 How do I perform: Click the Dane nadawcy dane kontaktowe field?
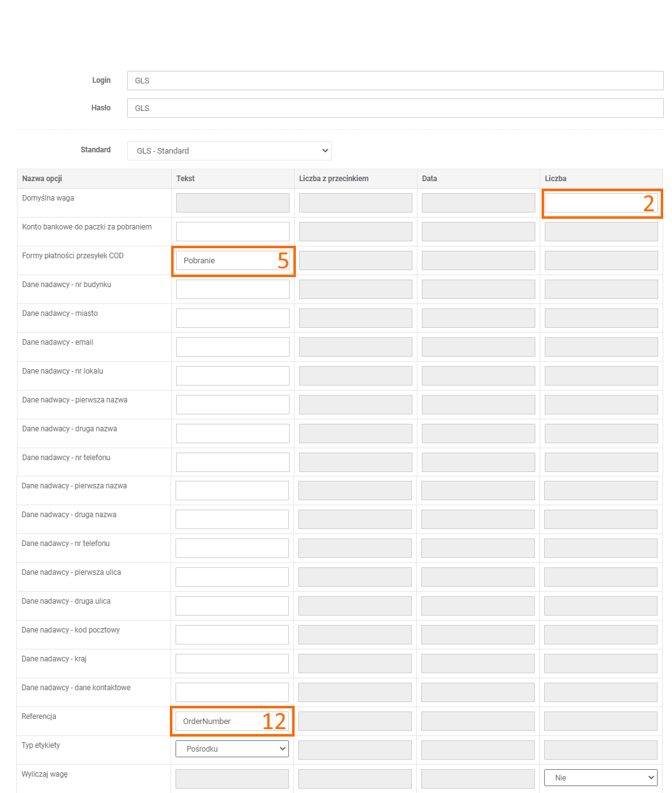click(x=232, y=692)
